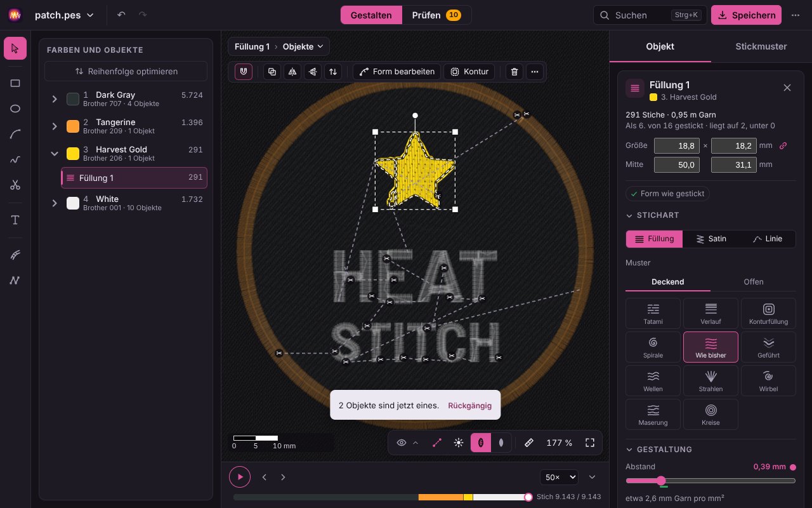Open the ruler measure tool
Viewport: 812px width, 508px height.
tap(529, 443)
